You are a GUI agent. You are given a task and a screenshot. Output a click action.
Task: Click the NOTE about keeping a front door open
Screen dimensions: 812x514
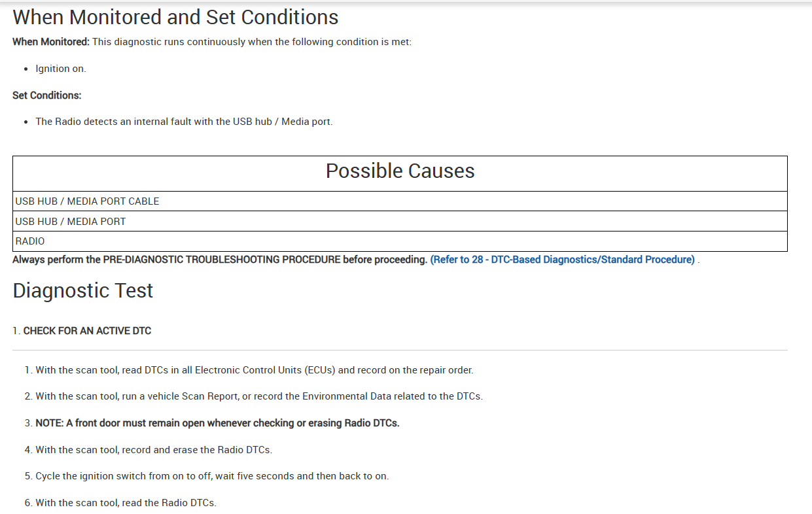[x=217, y=423]
